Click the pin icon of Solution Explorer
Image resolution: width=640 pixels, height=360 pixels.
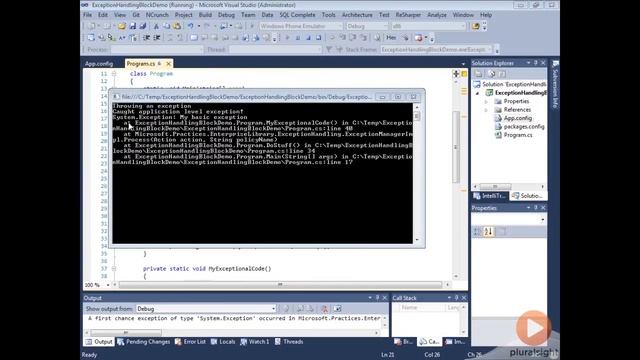[x=536, y=63]
